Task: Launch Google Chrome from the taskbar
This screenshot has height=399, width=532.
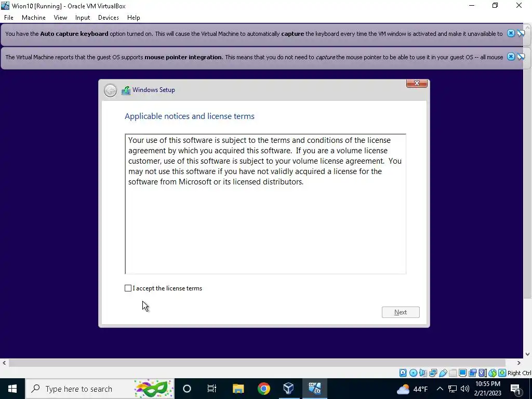Action: [x=263, y=389]
